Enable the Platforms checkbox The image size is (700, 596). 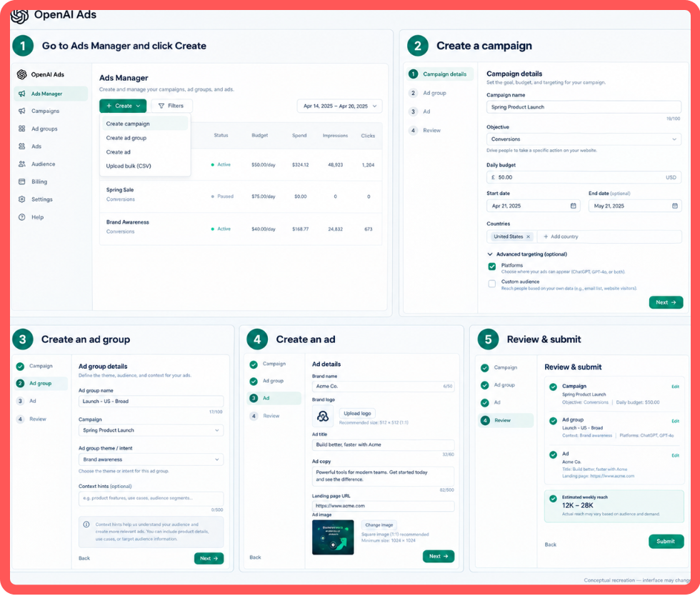[492, 267]
